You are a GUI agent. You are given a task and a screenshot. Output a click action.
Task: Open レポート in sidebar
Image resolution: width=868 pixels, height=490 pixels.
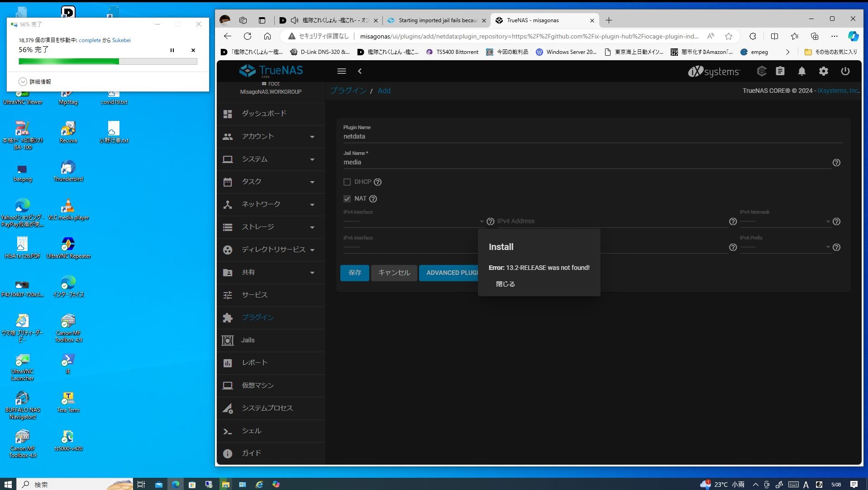(x=271, y=363)
